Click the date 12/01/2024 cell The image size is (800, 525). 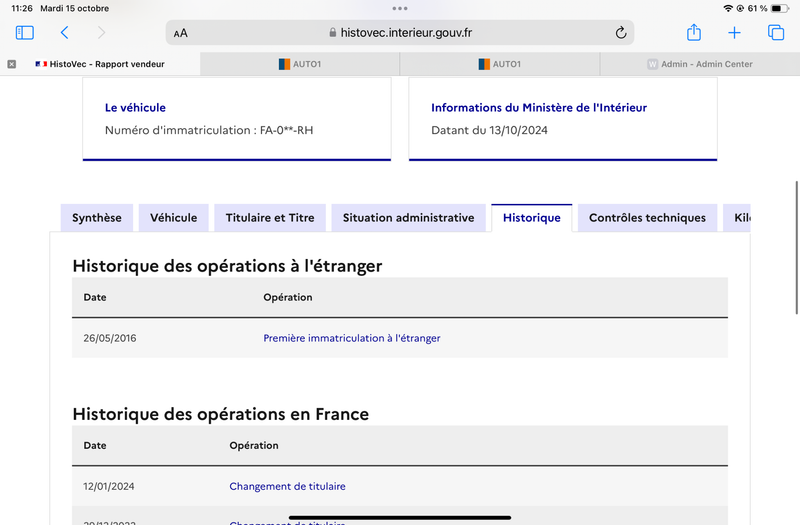point(109,486)
